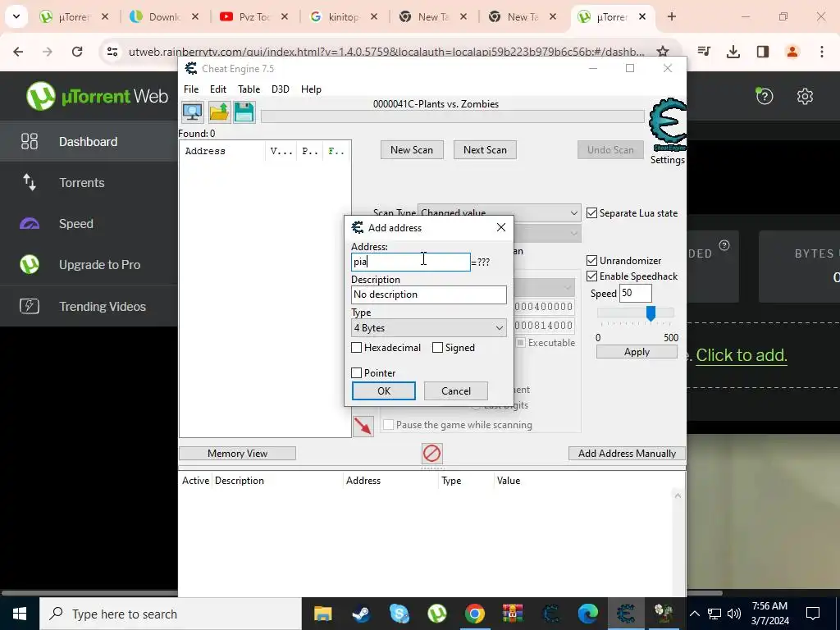
Task: Click the Address input field
Action: [411, 262]
